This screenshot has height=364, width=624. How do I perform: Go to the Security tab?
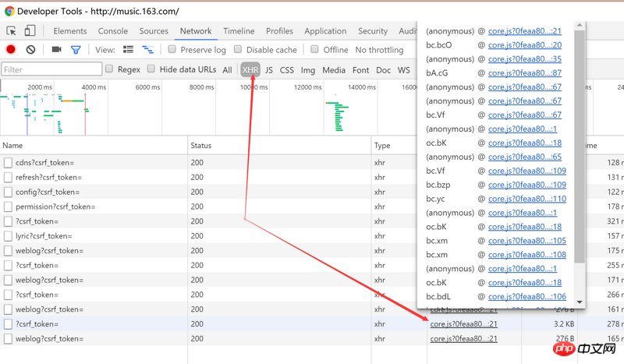click(x=373, y=31)
